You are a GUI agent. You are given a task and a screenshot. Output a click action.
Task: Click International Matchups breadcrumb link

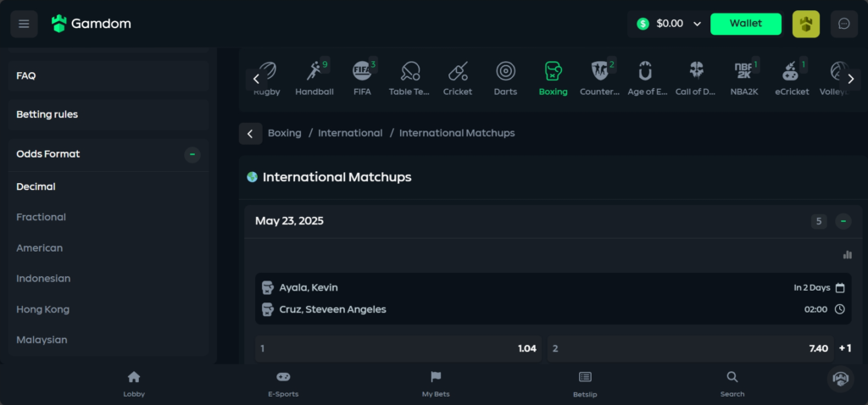[x=457, y=133]
